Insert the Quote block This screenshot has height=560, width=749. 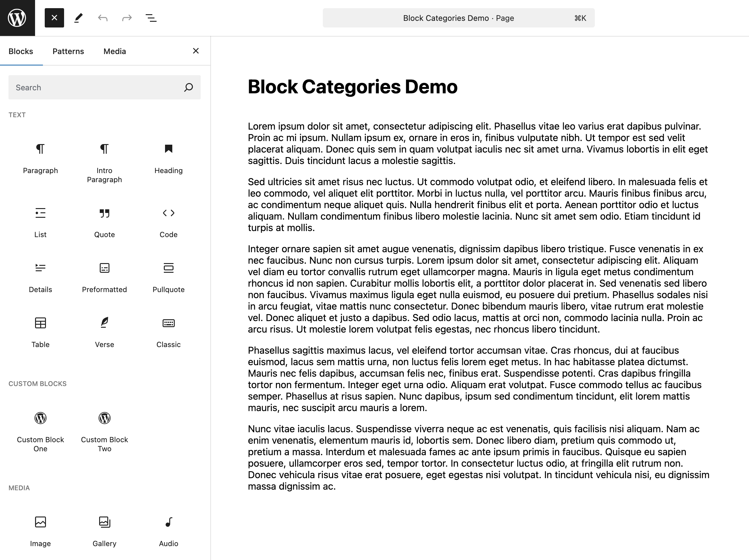tap(104, 222)
